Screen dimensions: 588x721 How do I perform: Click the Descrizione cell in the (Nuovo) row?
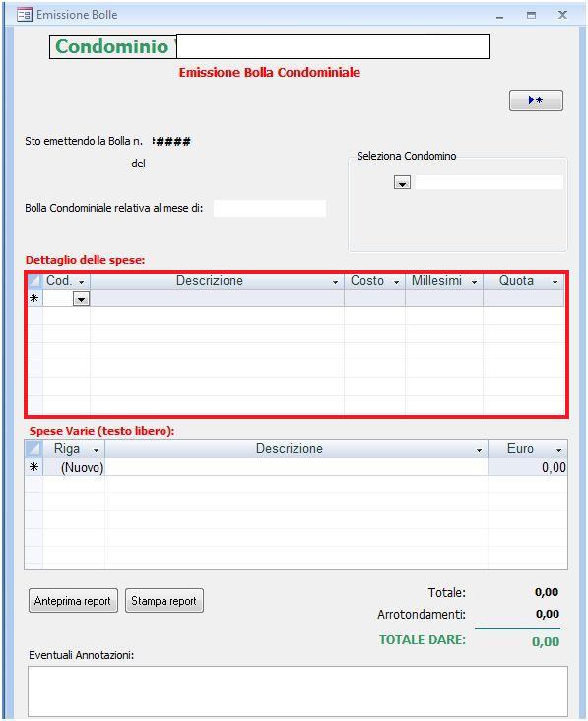tap(296, 467)
